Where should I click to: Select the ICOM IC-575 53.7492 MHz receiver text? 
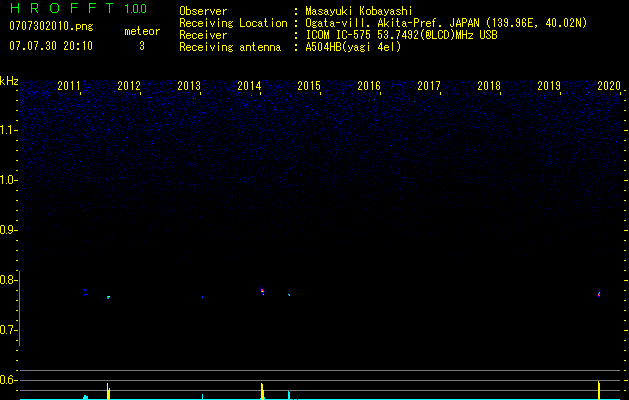click(x=401, y=35)
